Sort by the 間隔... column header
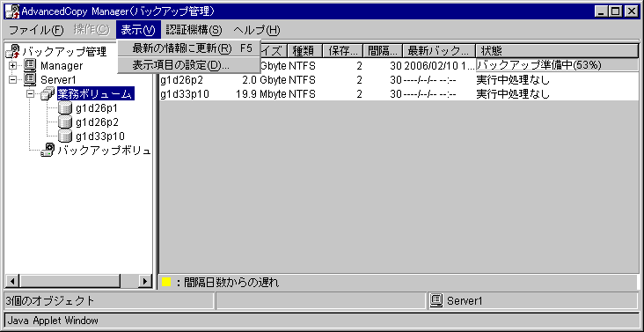 [x=383, y=51]
